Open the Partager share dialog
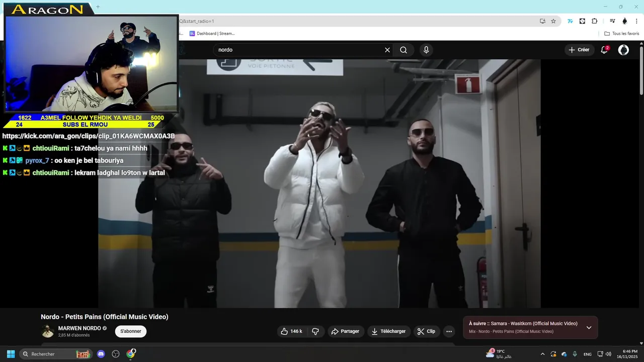Viewport: 644px width, 362px height. 345,331
